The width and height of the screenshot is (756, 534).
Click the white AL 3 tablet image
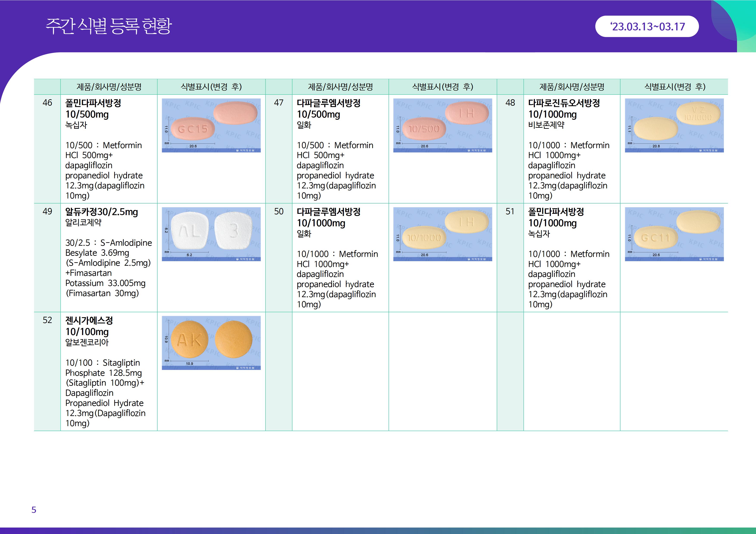click(x=211, y=234)
